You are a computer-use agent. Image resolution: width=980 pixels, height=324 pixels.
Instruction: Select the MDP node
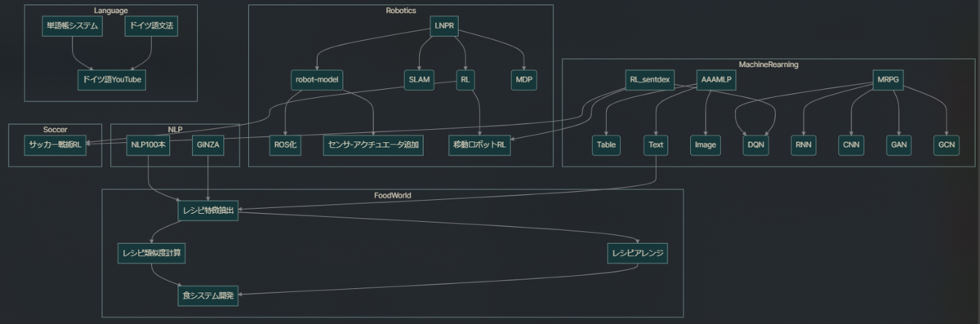(523, 80)
